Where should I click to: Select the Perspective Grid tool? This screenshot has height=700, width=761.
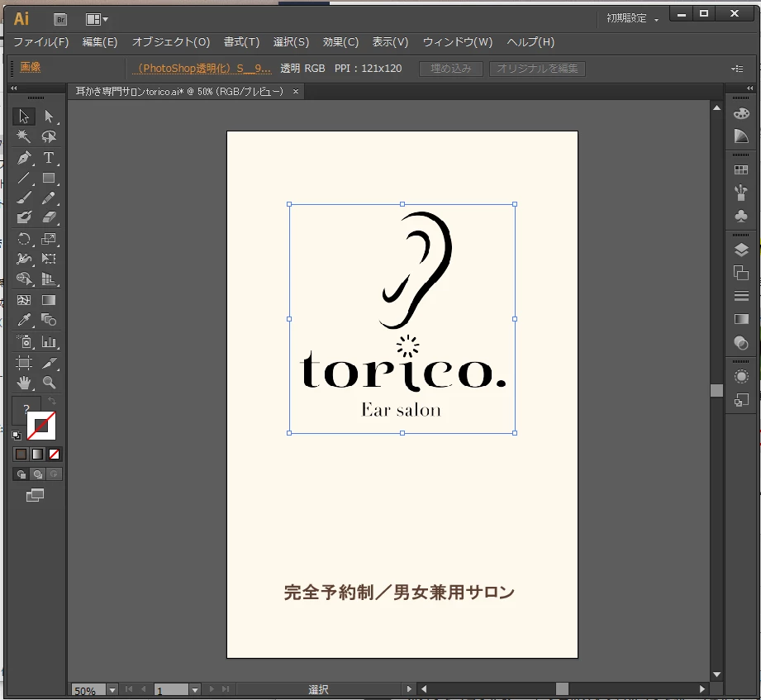[49, 279]
